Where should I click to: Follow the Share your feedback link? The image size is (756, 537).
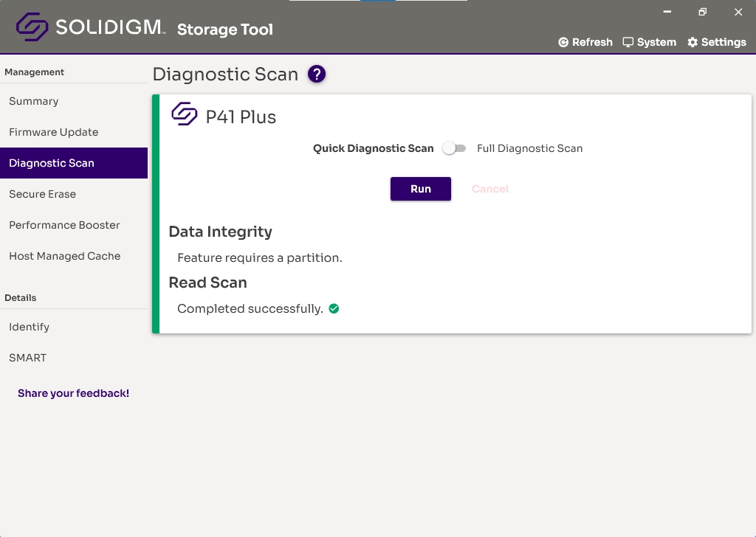[x=73, y=393]
